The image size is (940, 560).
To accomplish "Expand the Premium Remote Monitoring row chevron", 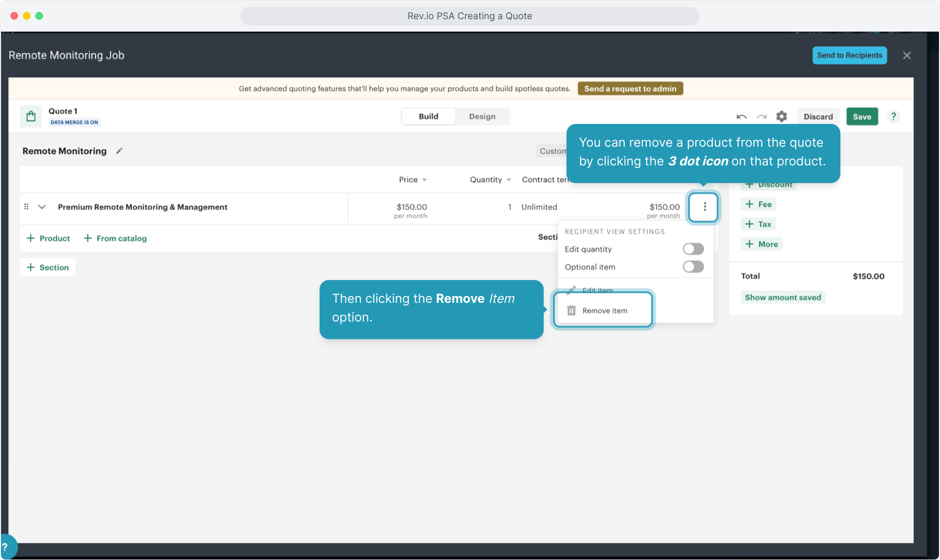I will [42, 207].
